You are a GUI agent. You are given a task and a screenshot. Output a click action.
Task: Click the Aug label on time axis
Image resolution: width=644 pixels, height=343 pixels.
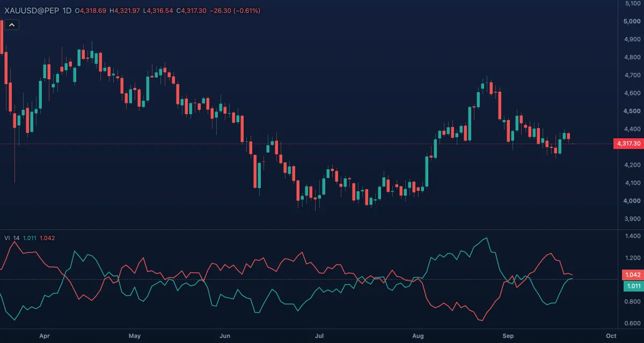(x=418, y=336)
